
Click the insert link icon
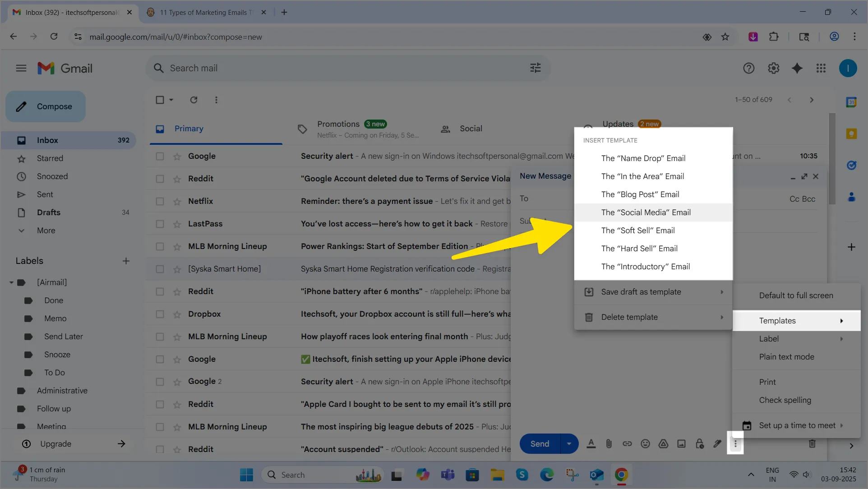click(627, 444)
